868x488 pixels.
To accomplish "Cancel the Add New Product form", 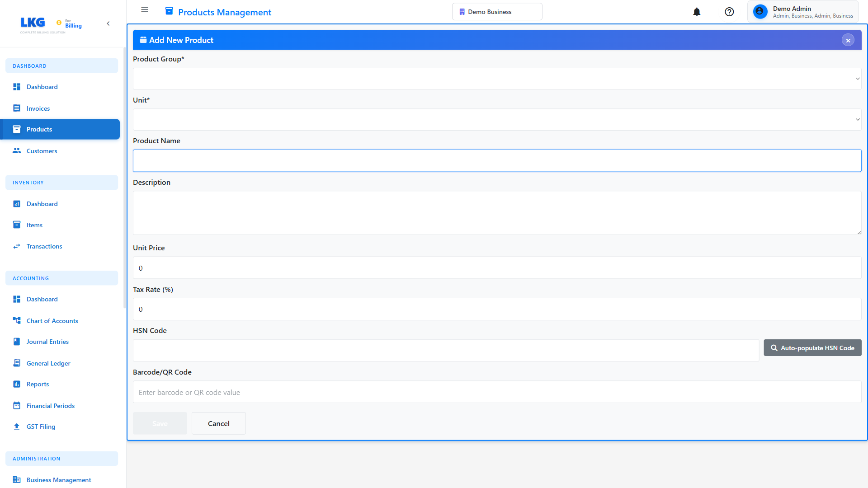I will click(x=218, y=423).
